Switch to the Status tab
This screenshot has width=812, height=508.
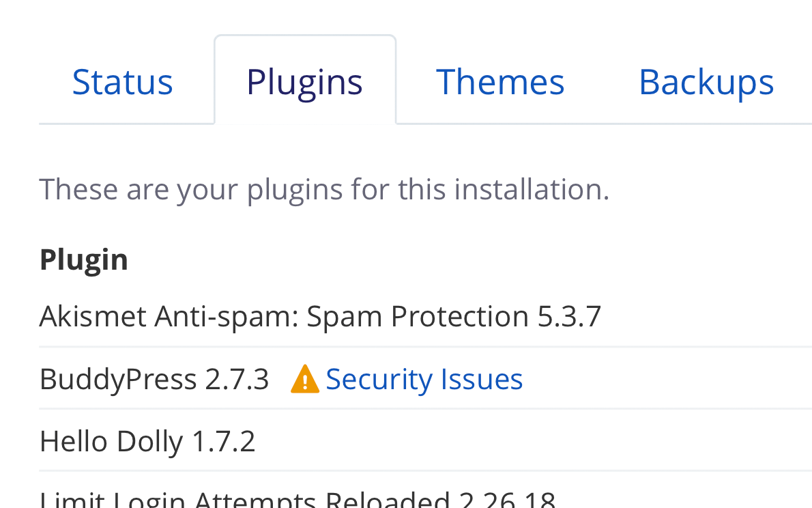(x=122, y=82)
